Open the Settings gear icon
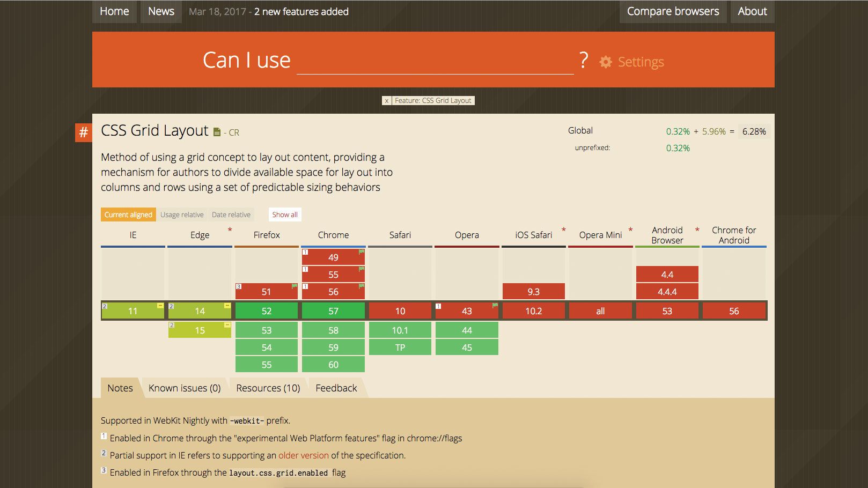 tap(606, 62)
